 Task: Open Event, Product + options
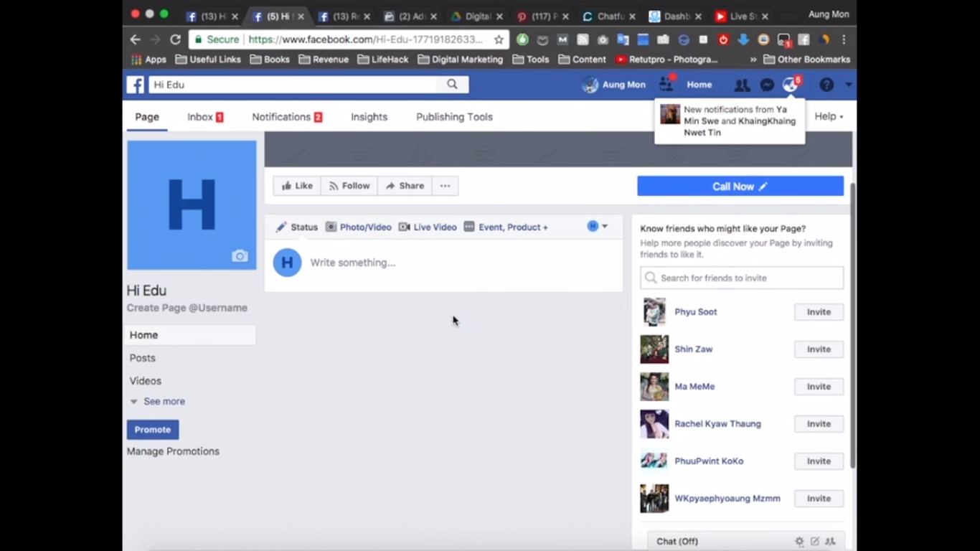pos(506,227)
